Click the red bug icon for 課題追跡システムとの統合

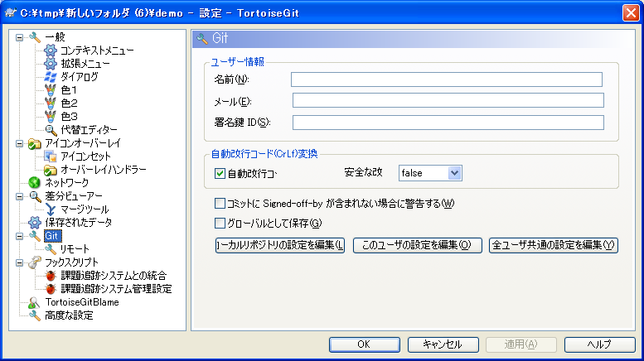click(x=51, y=275)
